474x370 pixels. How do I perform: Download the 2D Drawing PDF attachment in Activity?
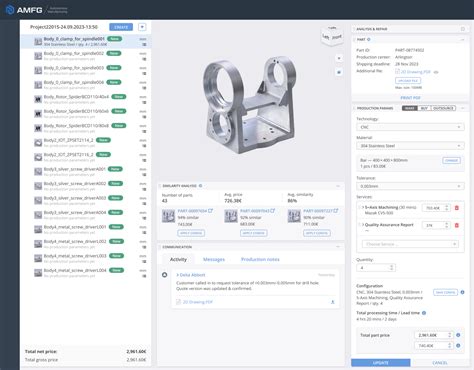coord(332,302)
